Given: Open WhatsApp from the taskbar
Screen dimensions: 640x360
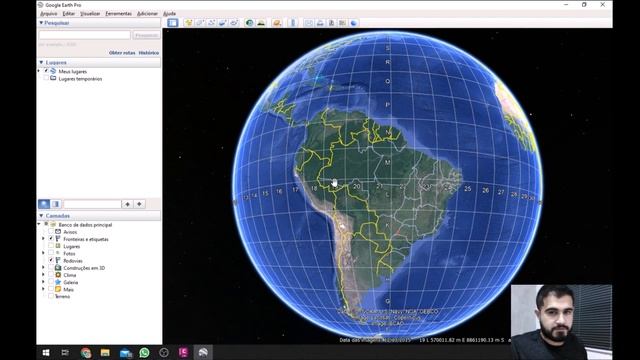Looking at the screenshot, I should (144, 353).
